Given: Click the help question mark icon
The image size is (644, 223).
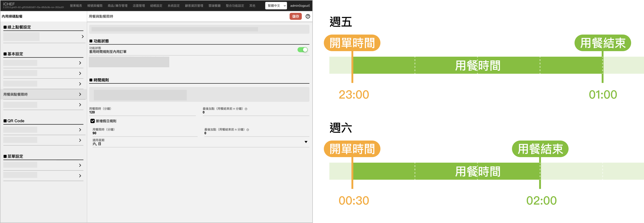Looking at the screenshot, I should pos(308,16).
